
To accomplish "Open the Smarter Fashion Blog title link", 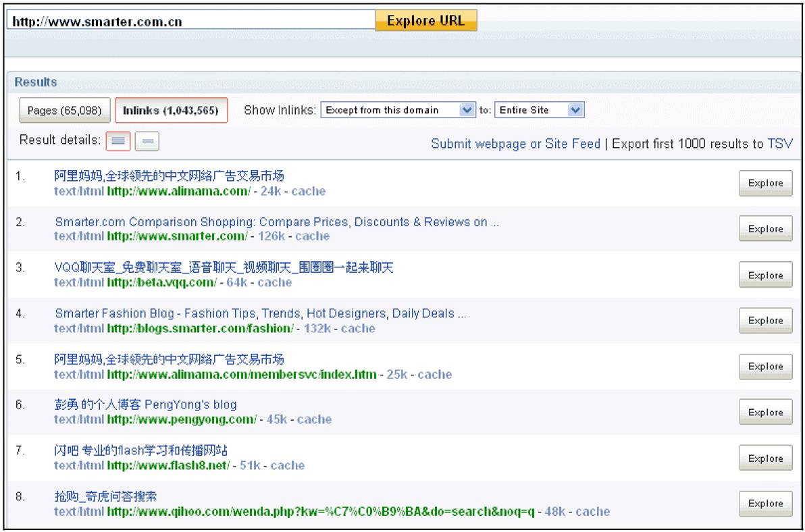I will tap(261, 313).
